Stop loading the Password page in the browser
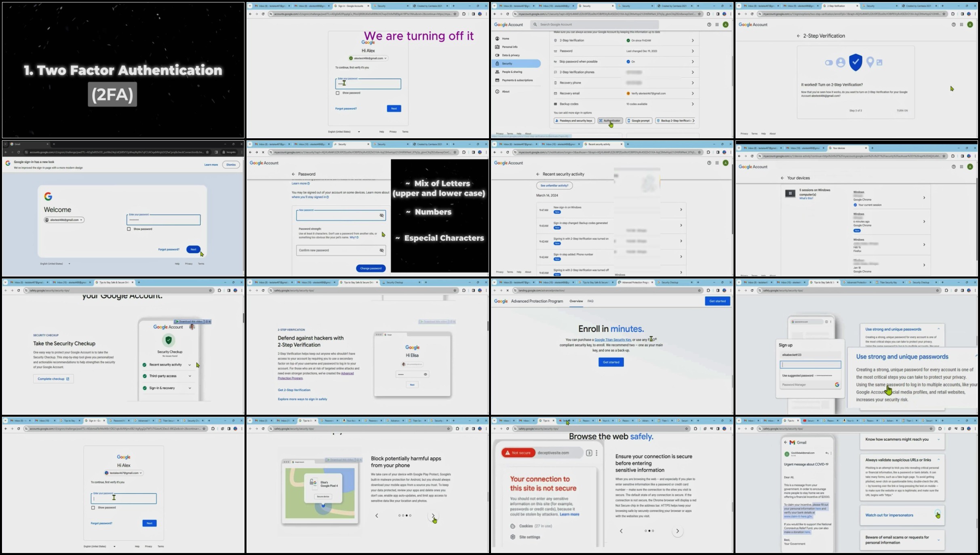The width and height of the screenshot is (980, 555). coord(263,152)
